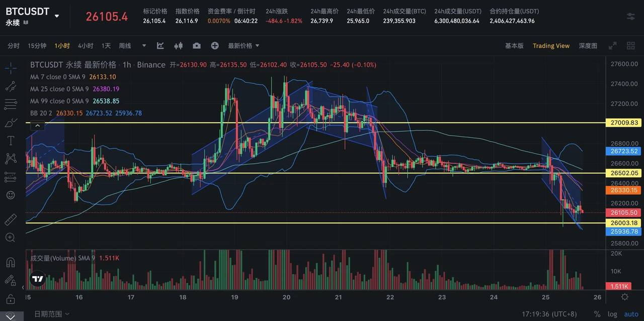Screen dimensions: 644x321
Task: Click the 27009.83 price line label
Action: coord(624,123)
